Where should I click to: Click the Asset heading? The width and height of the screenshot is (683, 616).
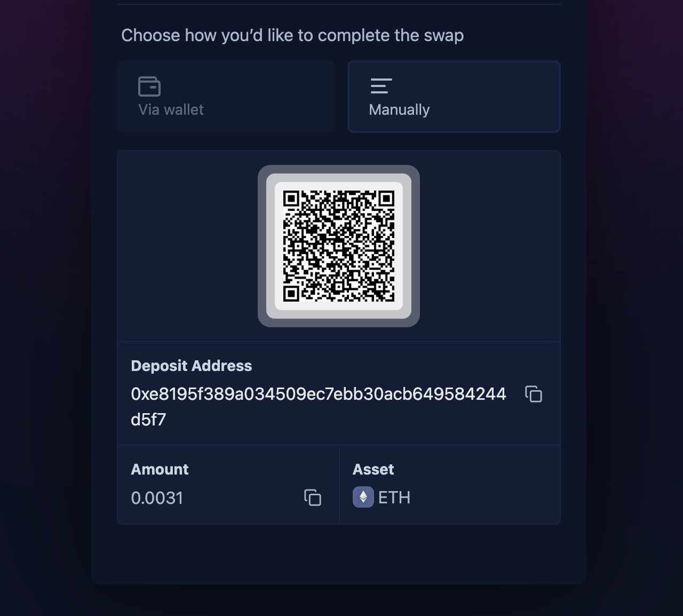pos(373,469)
